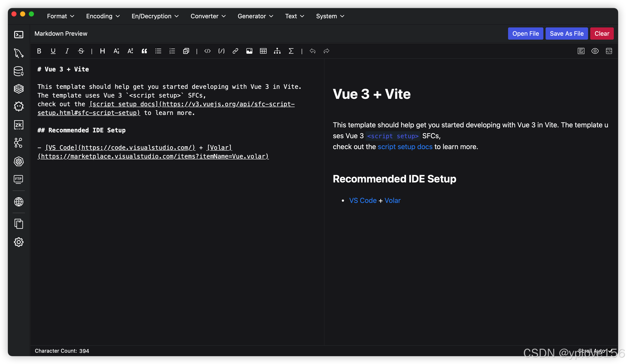Insert a blockquote with the quote icon
626x364 pixels.
coord(144,51)
